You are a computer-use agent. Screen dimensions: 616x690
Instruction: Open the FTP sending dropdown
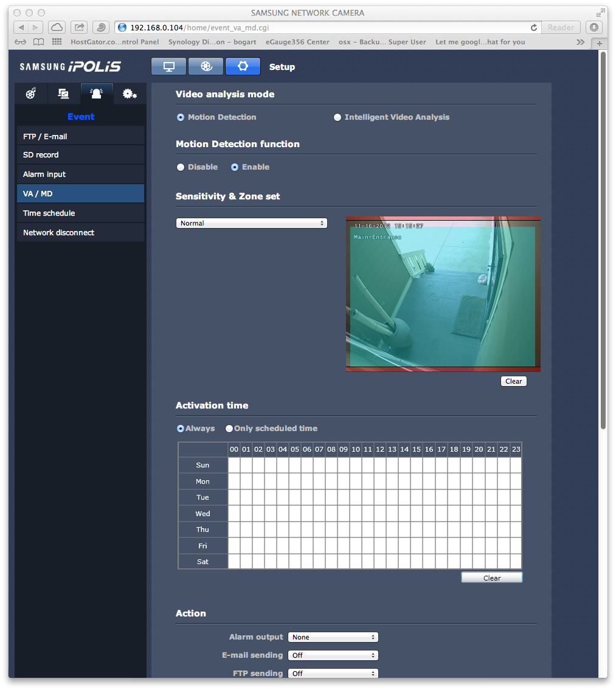point(333,673)
